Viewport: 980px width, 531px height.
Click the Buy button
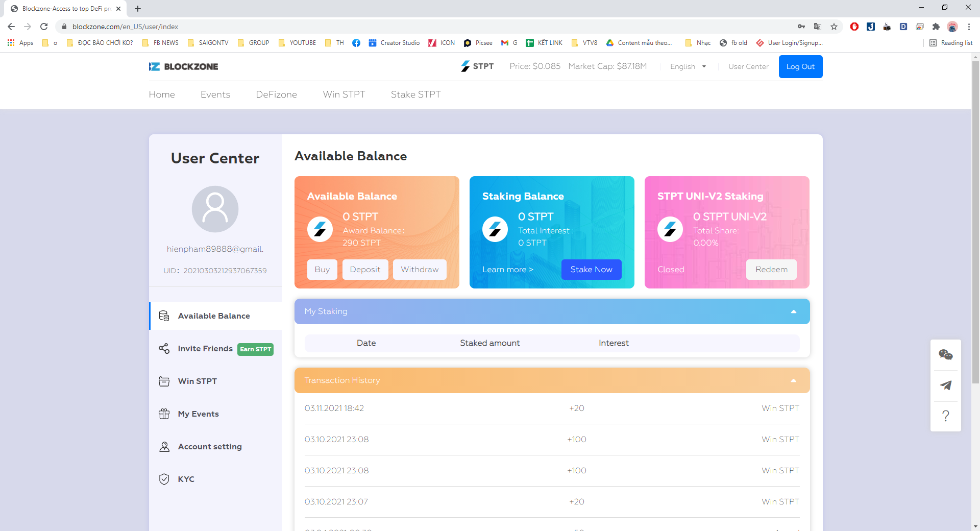[x=322, y=270]
